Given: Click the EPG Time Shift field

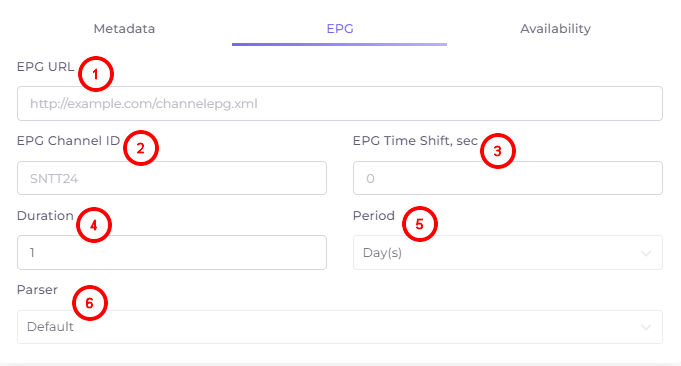Looking at the screenshot, I should 508,178.
